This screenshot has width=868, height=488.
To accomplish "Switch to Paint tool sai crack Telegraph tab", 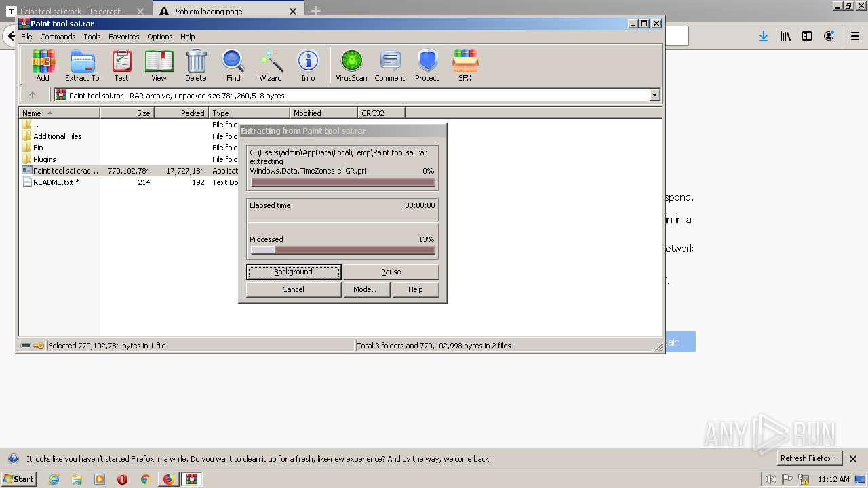I will pos(75,11).
